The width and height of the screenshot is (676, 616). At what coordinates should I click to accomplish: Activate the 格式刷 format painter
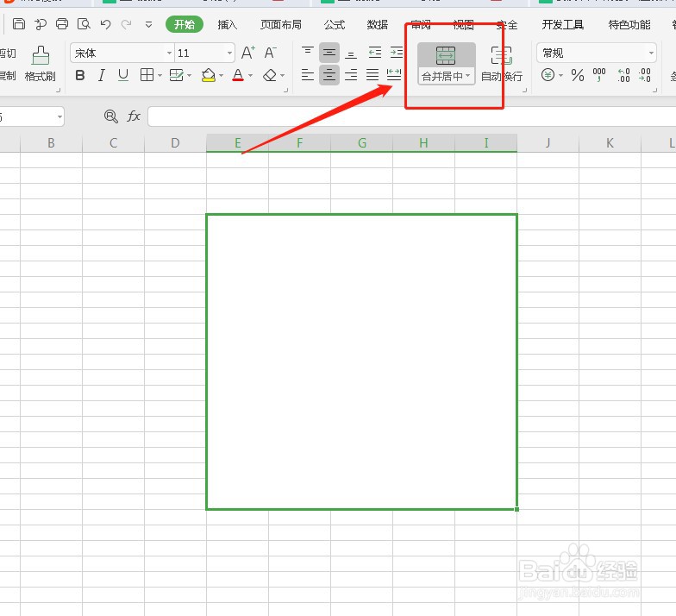click(x=40, y=64)
